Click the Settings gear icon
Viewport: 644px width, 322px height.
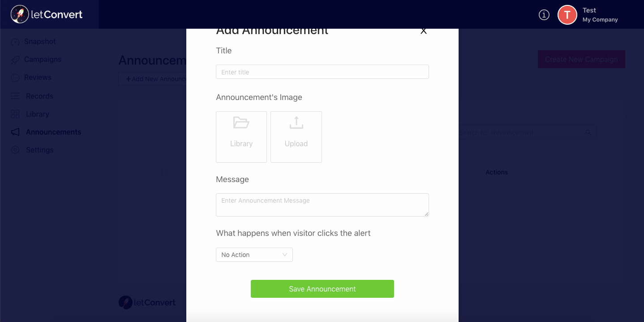tap(15, 150)
